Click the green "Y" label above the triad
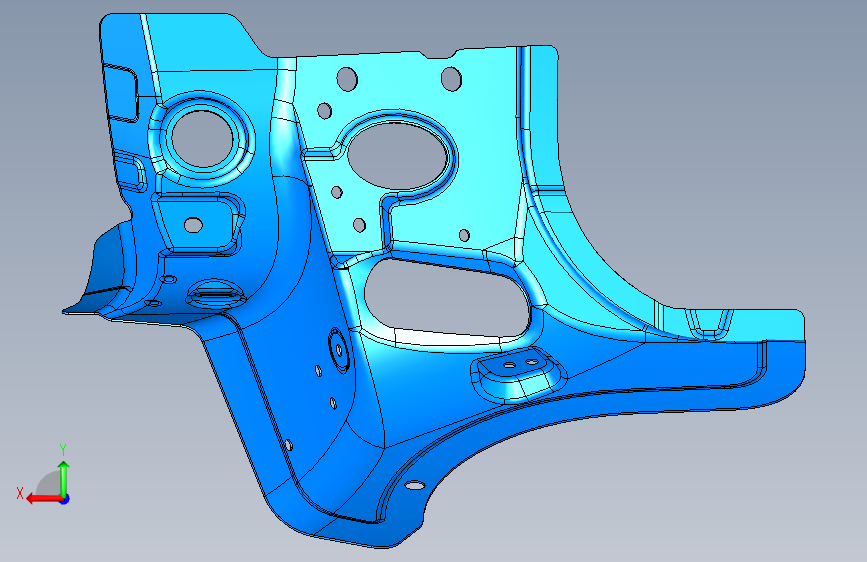867x562 pixels. point(63,450)
